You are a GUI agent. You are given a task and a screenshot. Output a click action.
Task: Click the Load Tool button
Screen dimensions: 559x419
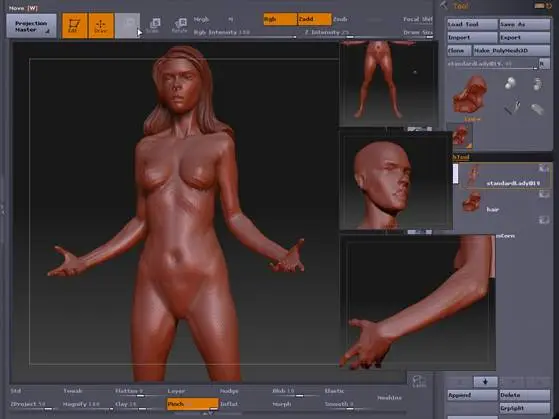coord(472,24)
